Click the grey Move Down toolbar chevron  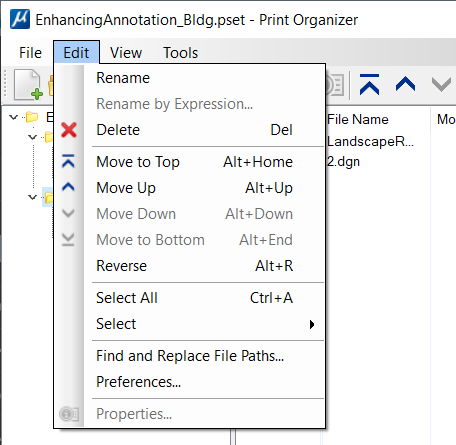[441, 84]
